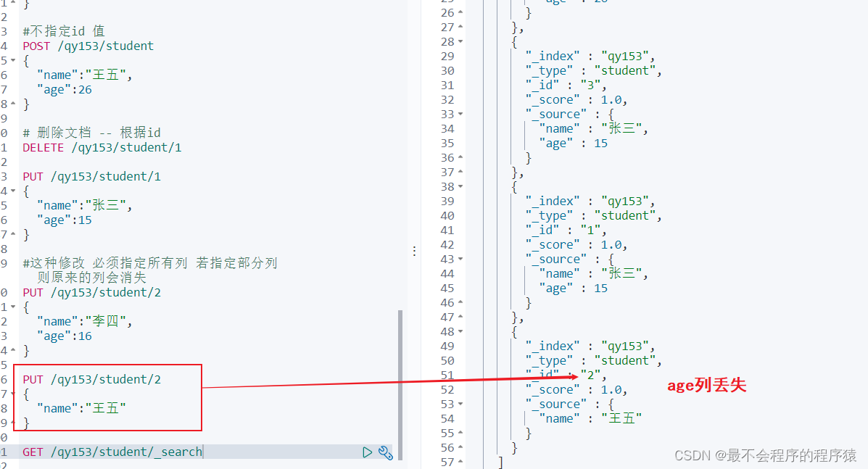Click "_score" : 1.0 on output line 42
Image resolution: width=868 pixels, height=469 pixels.
[576, 244]
